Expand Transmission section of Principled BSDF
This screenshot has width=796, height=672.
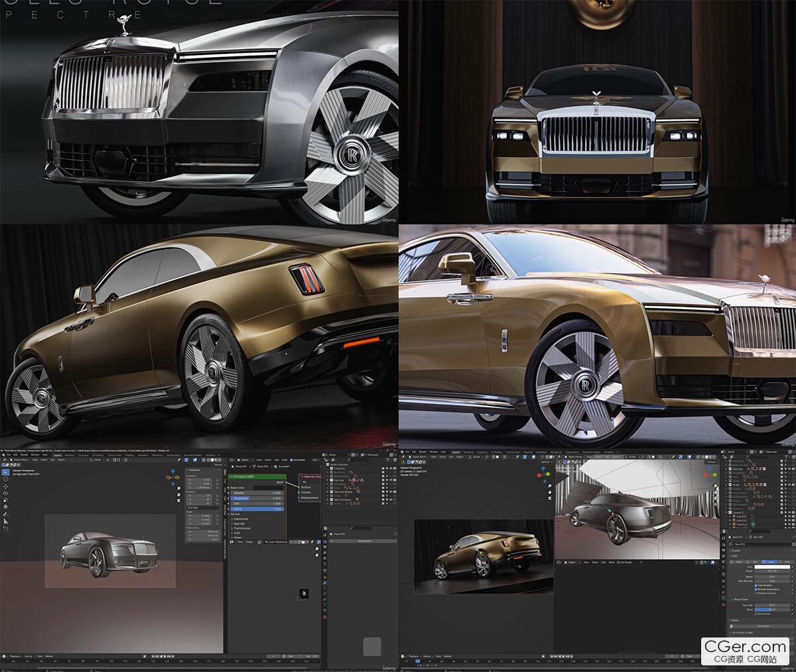[241, 528]
